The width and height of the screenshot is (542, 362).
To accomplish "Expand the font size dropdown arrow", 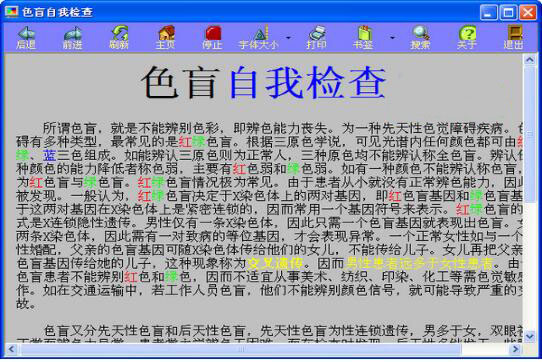I will point(289,37).
